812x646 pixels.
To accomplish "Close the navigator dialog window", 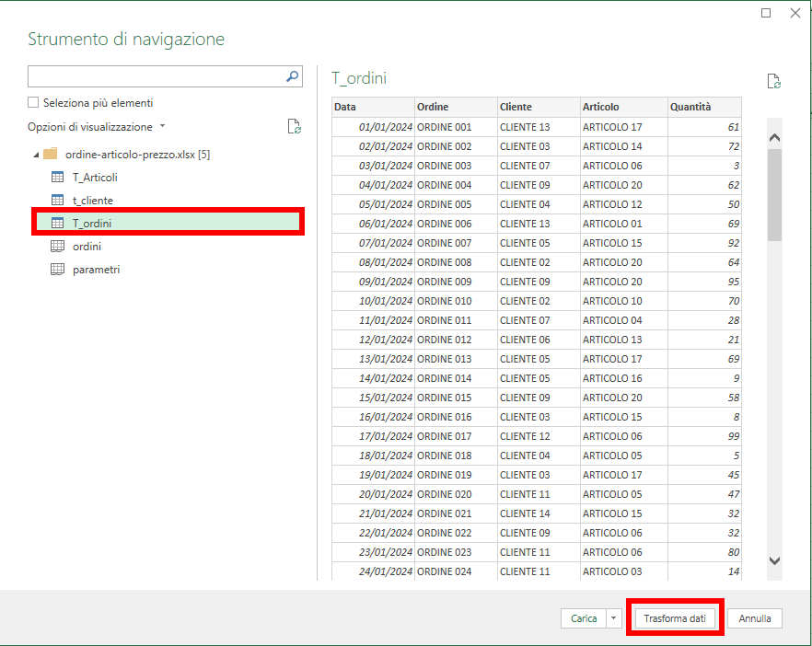I will click(x=795, y=13).
